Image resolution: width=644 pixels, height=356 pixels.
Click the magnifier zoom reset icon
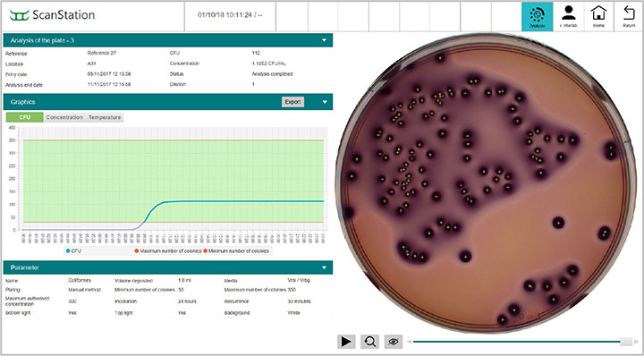[369, 341]
